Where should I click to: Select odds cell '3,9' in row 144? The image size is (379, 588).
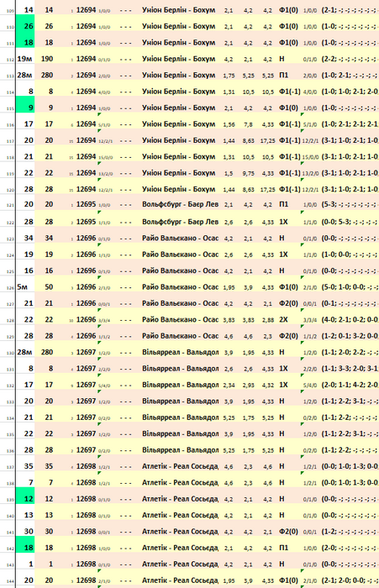point(248,581)
